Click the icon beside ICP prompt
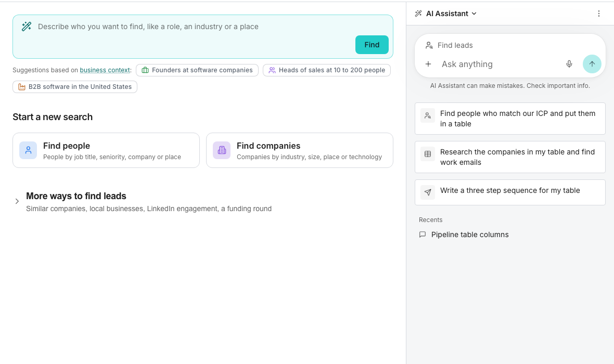Viewport: 614px width, 364px height. (x=428, y=115)
